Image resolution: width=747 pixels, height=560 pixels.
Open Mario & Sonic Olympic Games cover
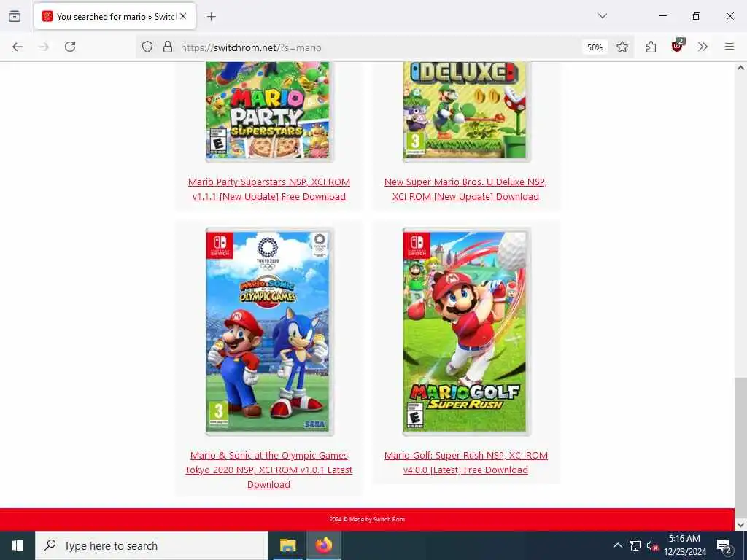click(269, 332)
